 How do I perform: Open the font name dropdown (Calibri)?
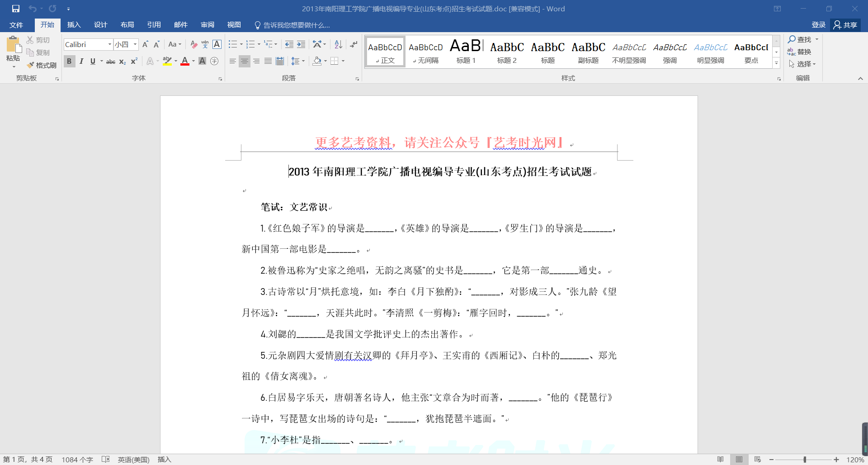pyautogui.click(x=109, y=44)
